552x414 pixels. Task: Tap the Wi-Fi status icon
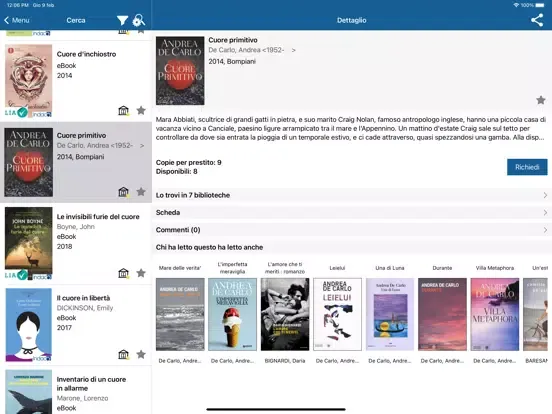[x=516, y=5]
